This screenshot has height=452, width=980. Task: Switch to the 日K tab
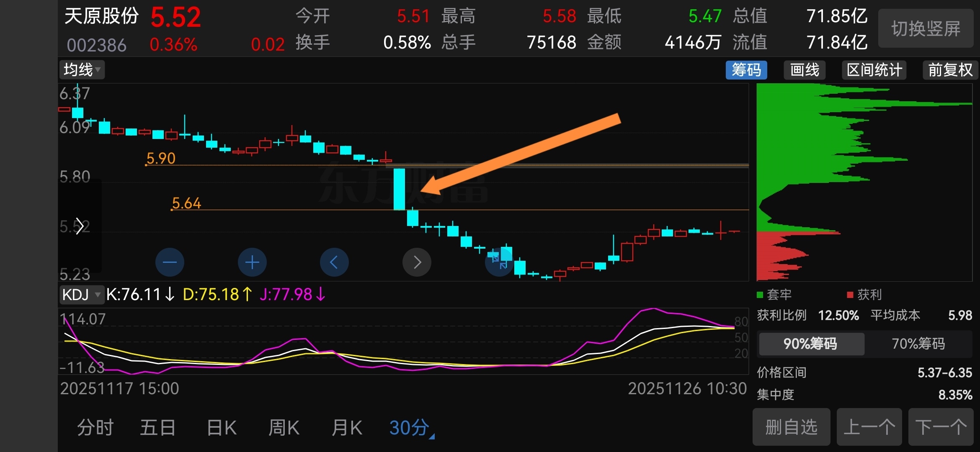point(222,428)
